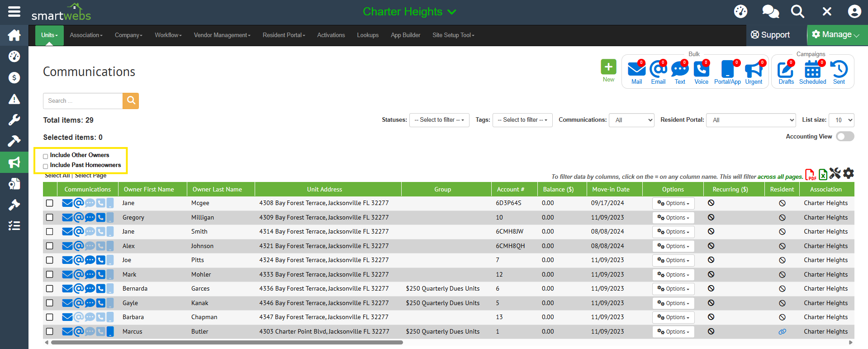Click the green New communication plus icon

pyautogui.click(x=608, y=67)
